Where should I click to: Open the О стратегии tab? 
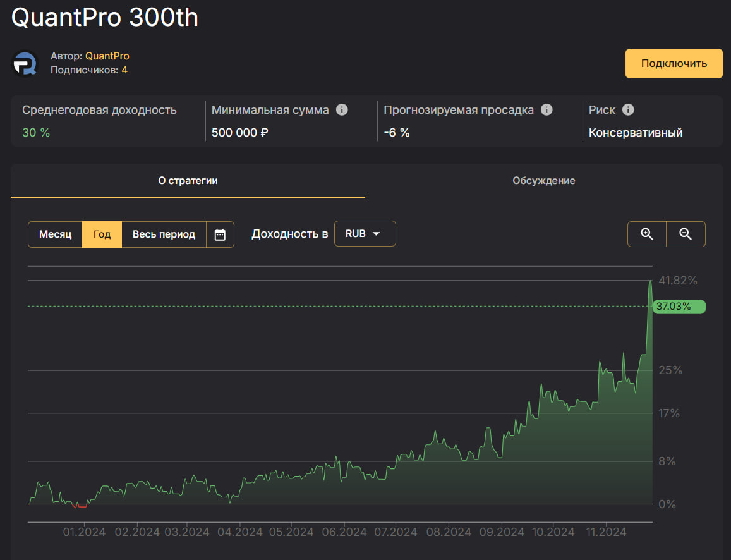pyautogui.click(x=188, y=181)
